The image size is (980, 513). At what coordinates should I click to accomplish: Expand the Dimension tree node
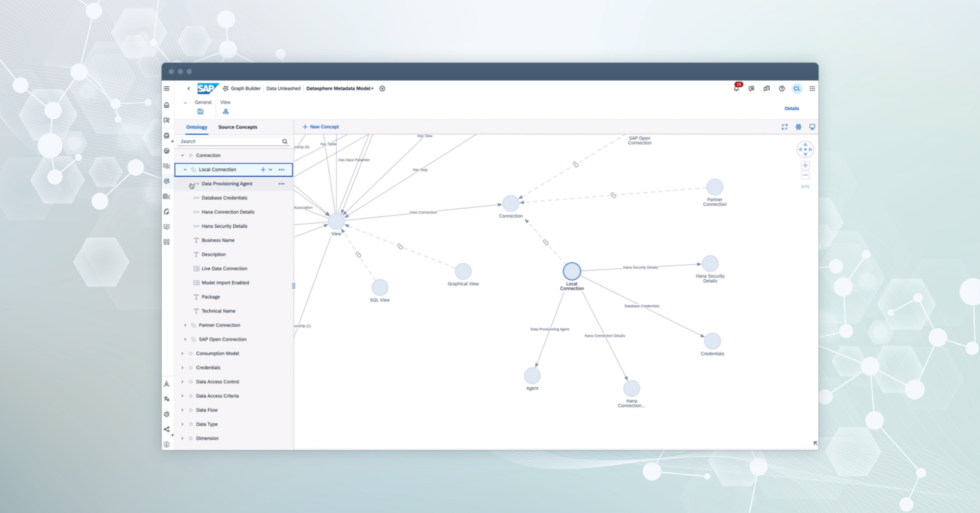[x=182, y=438]
